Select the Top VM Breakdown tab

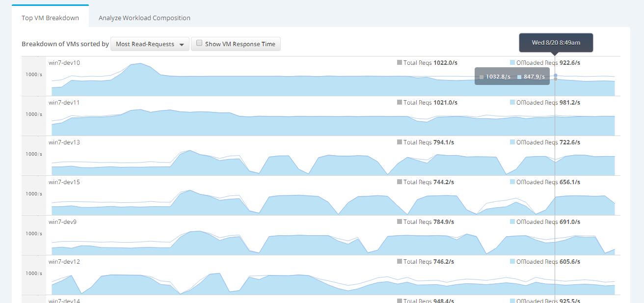(x=50, y=18)
